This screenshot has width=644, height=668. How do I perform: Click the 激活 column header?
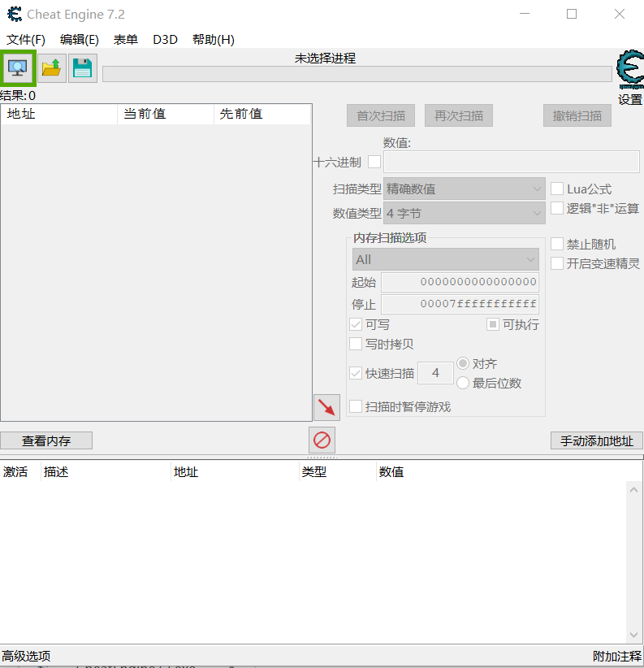(x=20, y=472)
